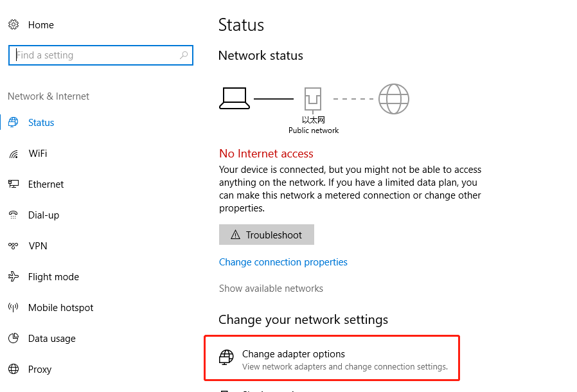577x392 pixels.
Task: Click the search magnifier icon
Action: point(184,55)
